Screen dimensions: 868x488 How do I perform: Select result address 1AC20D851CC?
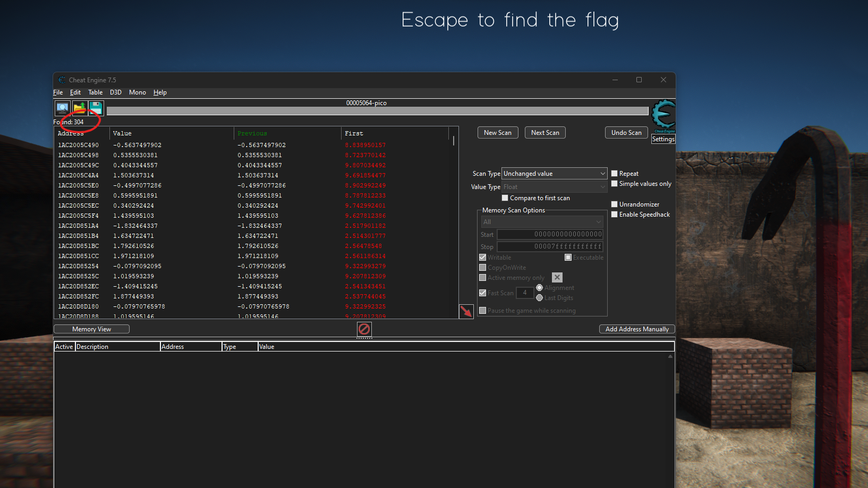(x=78, y=256)
